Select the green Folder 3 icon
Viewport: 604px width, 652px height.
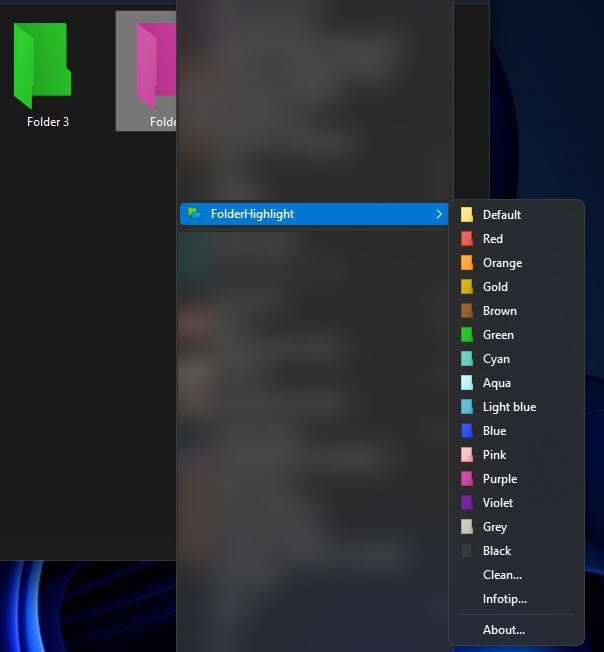tap(42, 65)
